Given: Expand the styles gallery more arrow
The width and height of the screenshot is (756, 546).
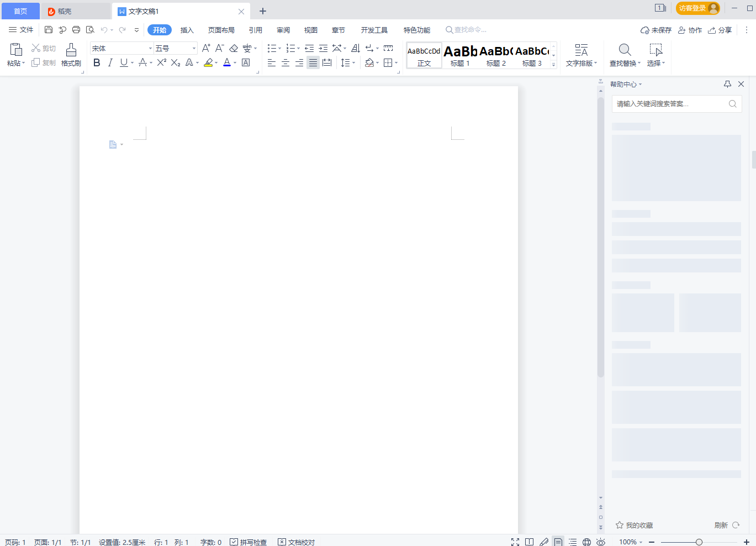Looking at the screenshot, I should click(553, 65).
